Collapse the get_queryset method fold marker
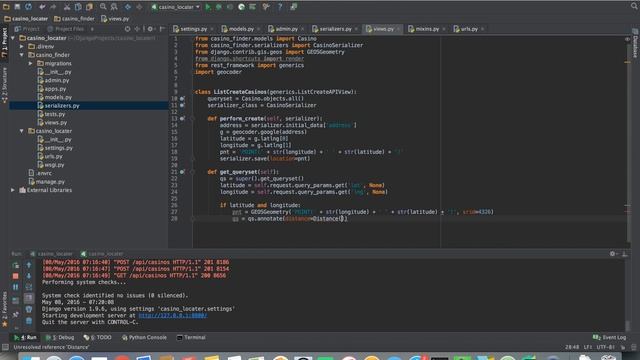Viewport: 640px width, 360px height. pos(192,172)
